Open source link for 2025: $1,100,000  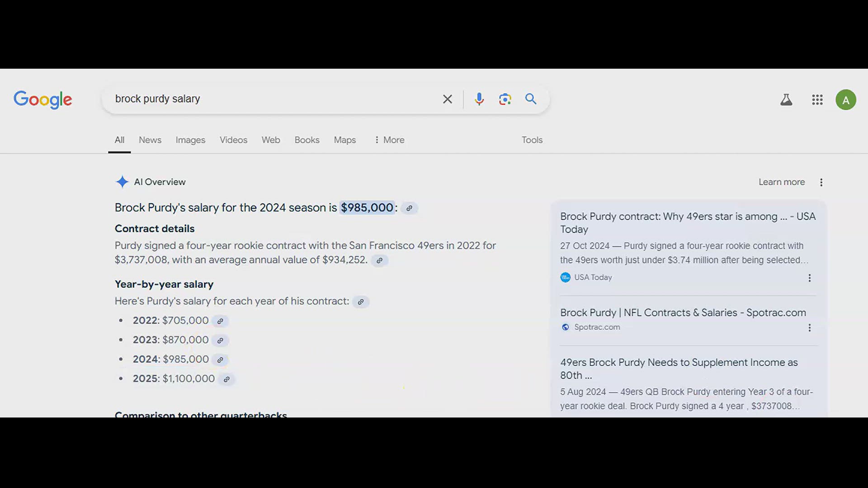pyautogui.click(x=226, y=379)
